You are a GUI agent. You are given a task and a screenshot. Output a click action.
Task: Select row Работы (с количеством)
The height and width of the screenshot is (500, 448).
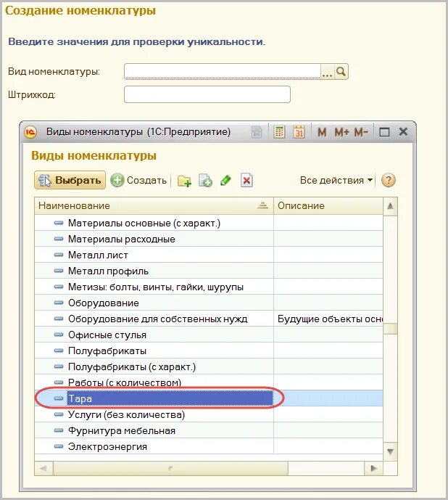point(208,382)
